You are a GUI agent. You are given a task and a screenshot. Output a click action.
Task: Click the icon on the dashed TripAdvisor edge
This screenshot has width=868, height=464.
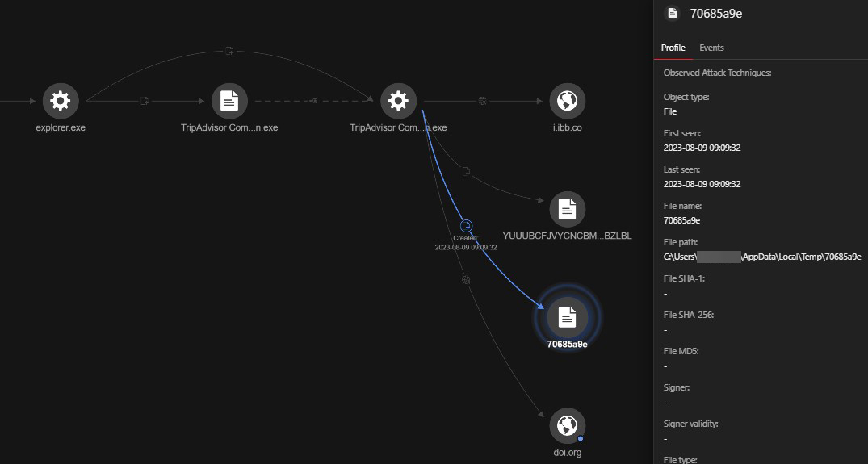[x=314, y=101]
